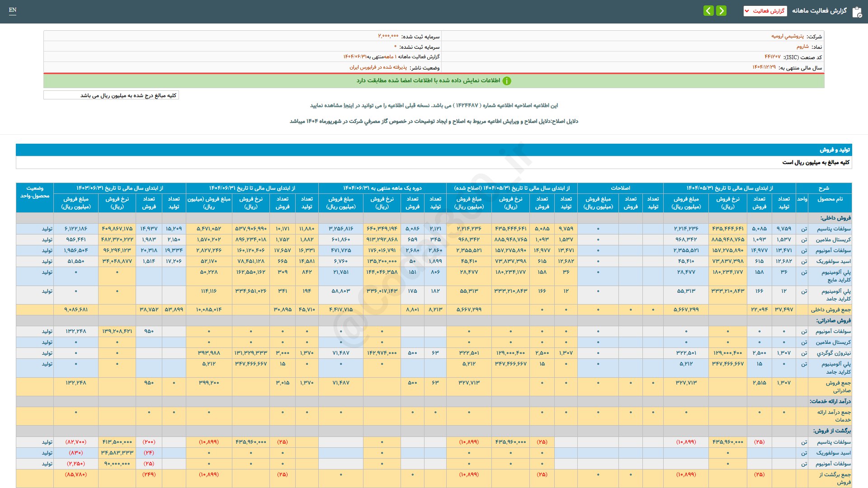This screenshot has width=868, height=488.
Task: Select the شرح column header
Action: 824,188
